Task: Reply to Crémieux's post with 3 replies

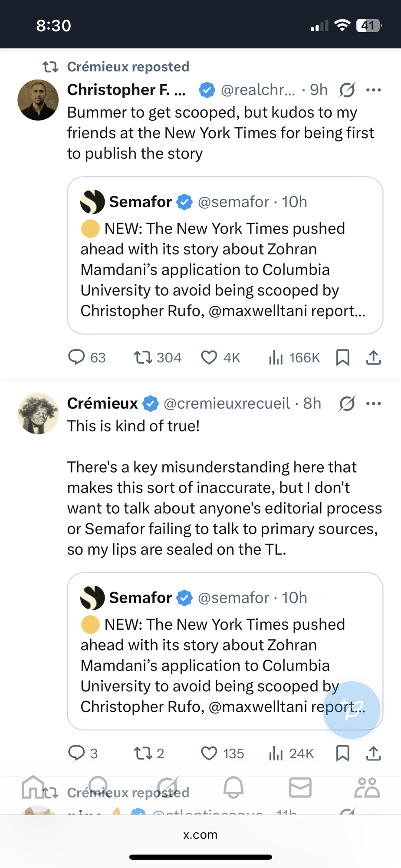Action: pyautogui.click(x=77, y=753)
